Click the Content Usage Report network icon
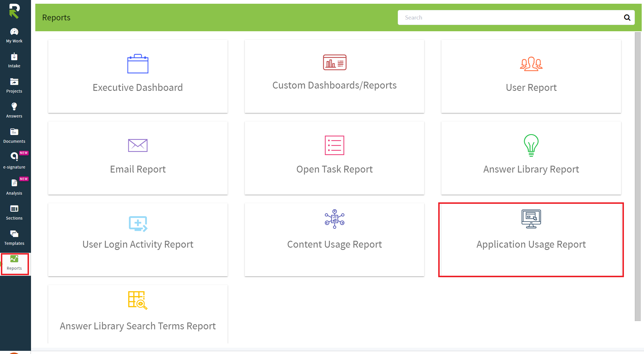Image resolution: width=644 pixels, height=354 pixels. 335,219
